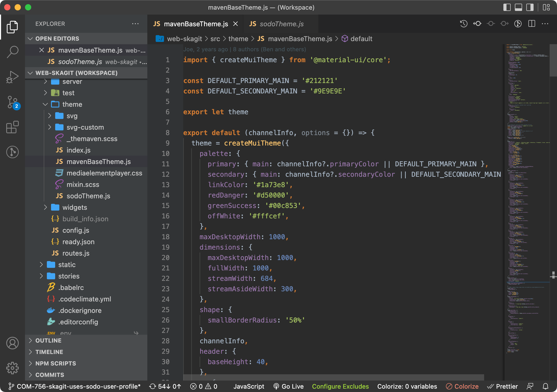Viewport: 557px width, 392px height.
Task: Open mediaelementplayer.css file
Action: coord(86,173)
